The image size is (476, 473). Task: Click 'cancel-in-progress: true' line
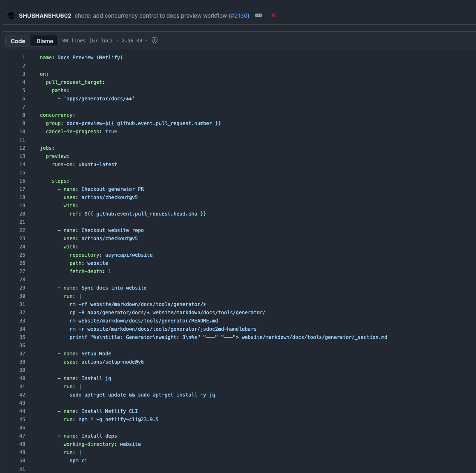tap(81, 132)
